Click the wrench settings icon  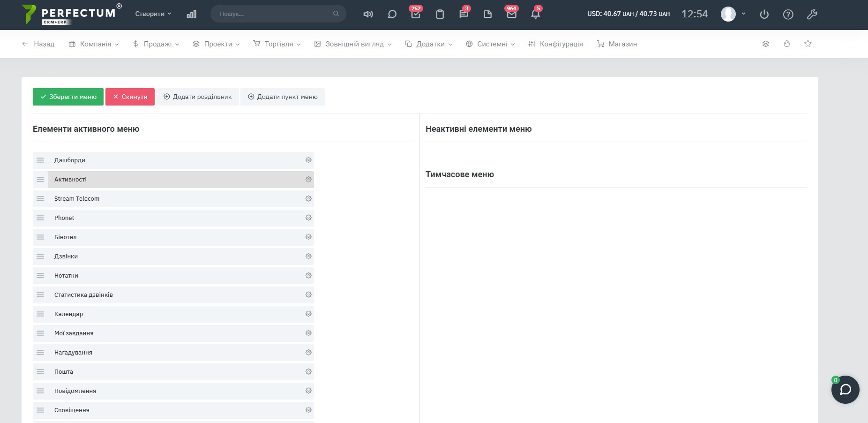pyautogui.click(x=812, y=14)
